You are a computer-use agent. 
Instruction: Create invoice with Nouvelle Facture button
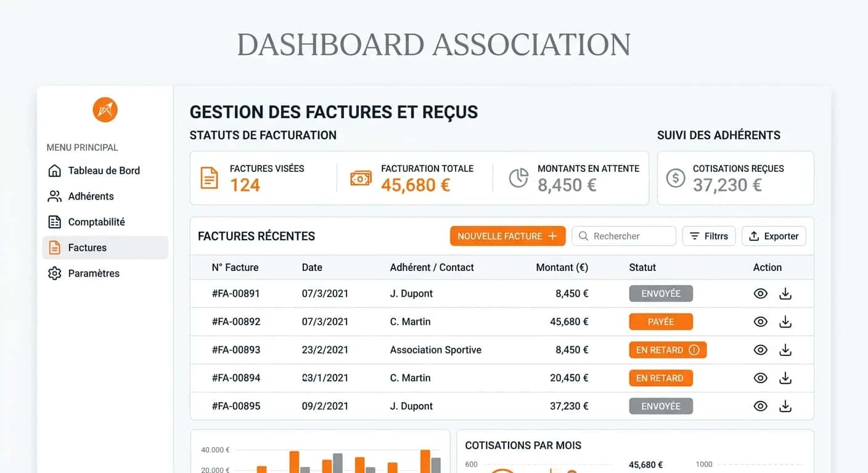(507, 236)
